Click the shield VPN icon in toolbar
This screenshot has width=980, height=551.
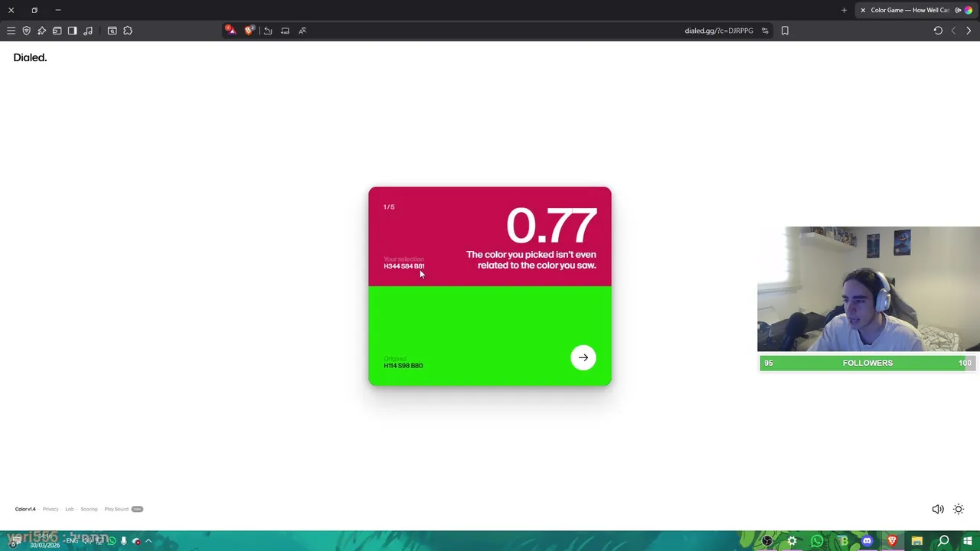tap(26, 31)
